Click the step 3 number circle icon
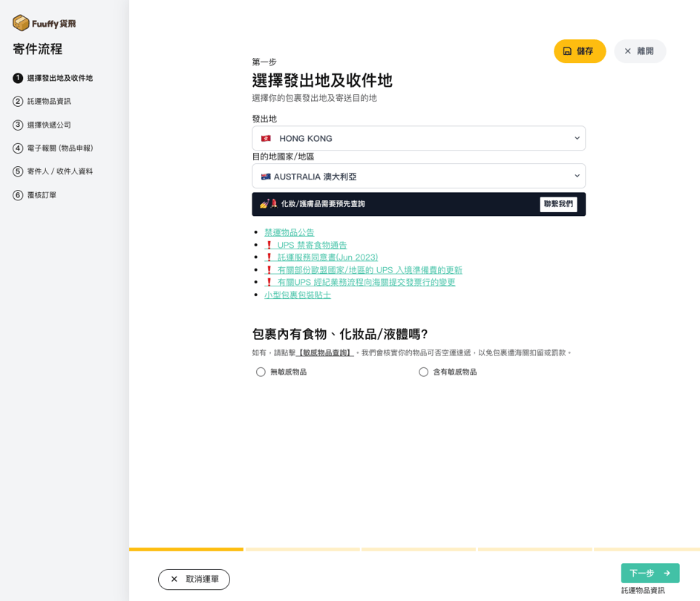The image size is (700, 601). pyautogui.click(x=18, y=125)
